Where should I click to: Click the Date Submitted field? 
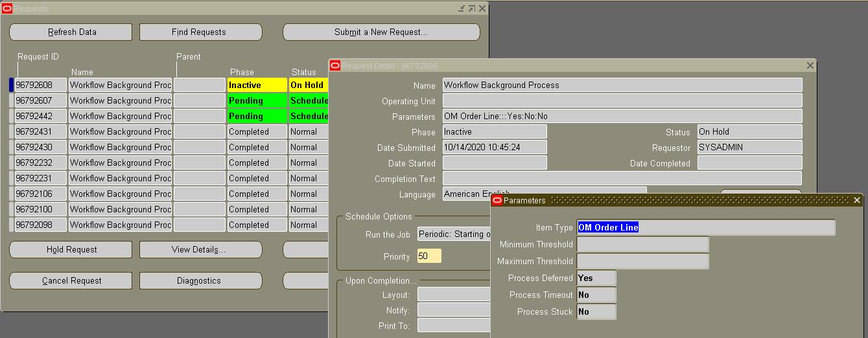point(495,147)
